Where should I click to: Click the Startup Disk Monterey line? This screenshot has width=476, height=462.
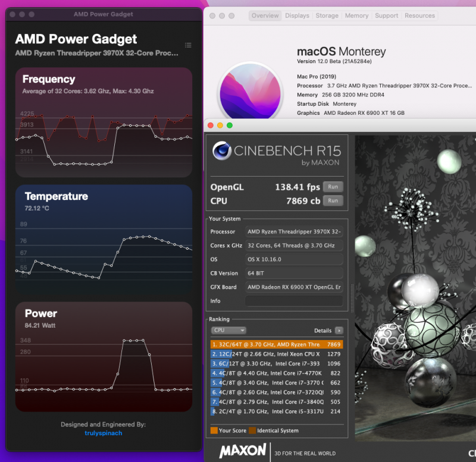[x=327, y=103]
